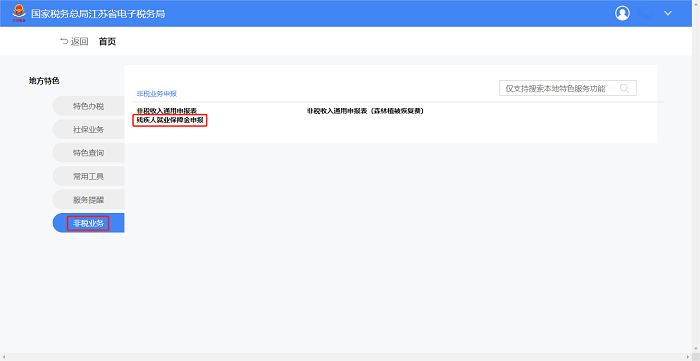Click the 返回 back arrow
This screenshot has width=700, height=361.
click(74, 41)
